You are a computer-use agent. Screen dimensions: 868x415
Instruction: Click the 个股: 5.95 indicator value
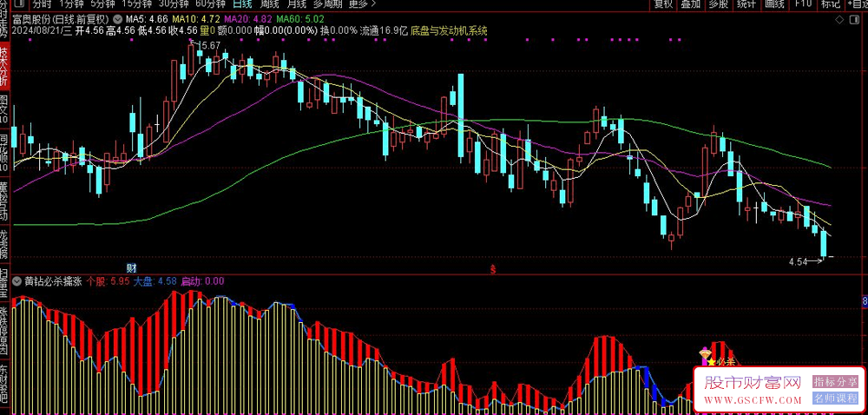click(x=108, y=281)
